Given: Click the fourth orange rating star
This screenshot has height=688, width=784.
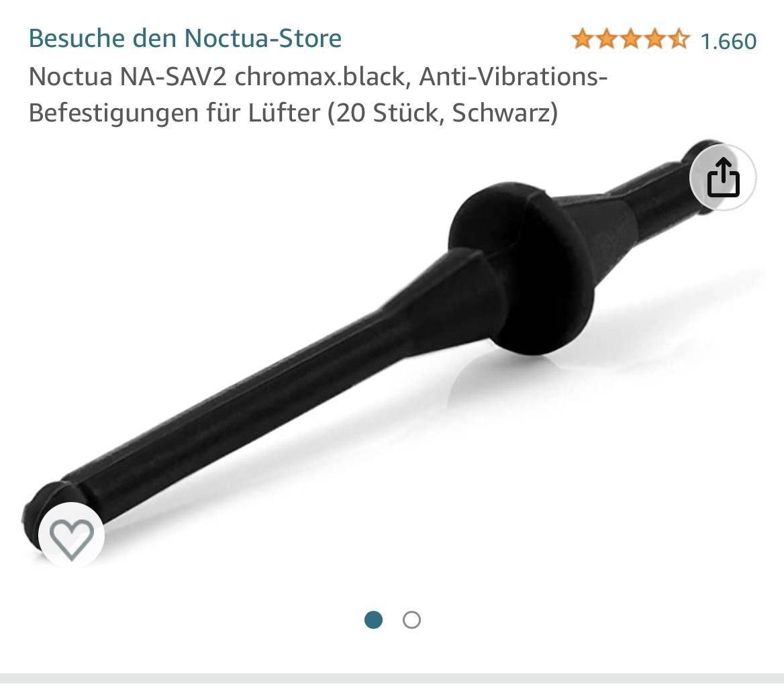Looking at the screenshot, I should point(654,39).
